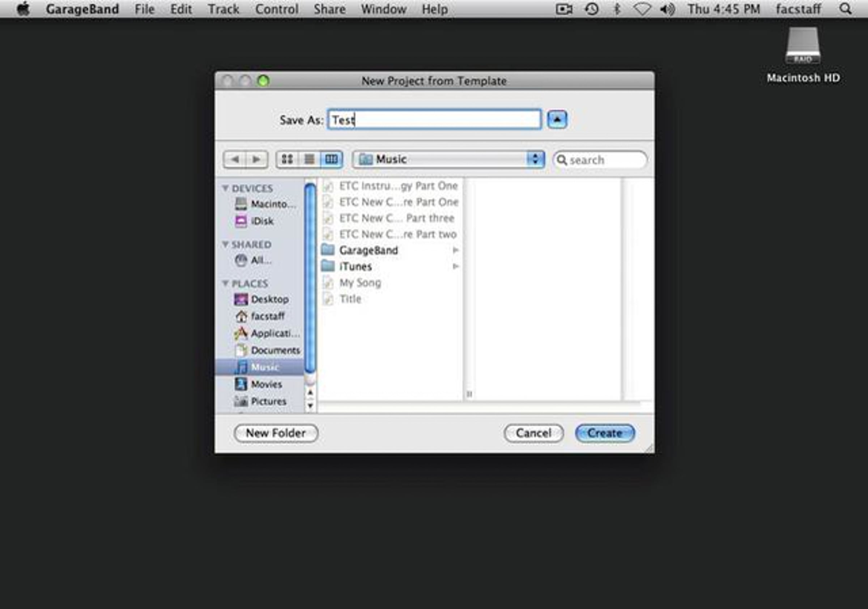
Task: Select Pictures in the sidebar
Action: point(260,401)
